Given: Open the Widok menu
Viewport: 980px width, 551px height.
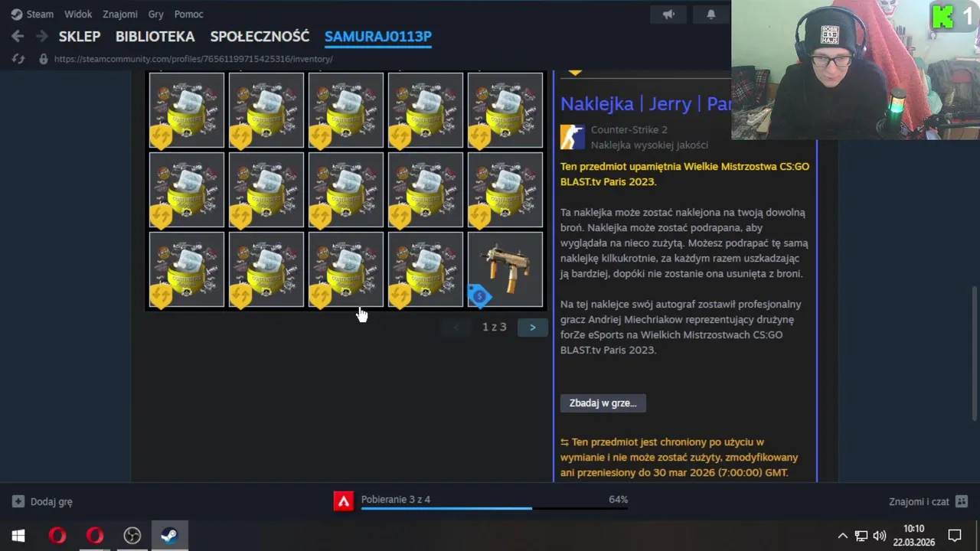Looking at the screenshot, I should (78, 14).
